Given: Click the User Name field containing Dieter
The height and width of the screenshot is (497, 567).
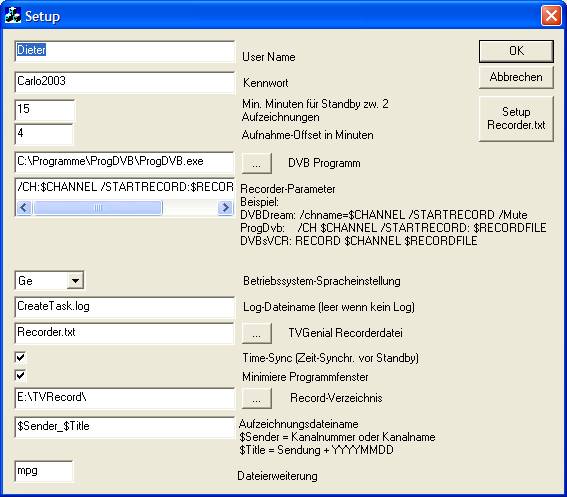Looking at the screenshot, I should click(125, 51).
